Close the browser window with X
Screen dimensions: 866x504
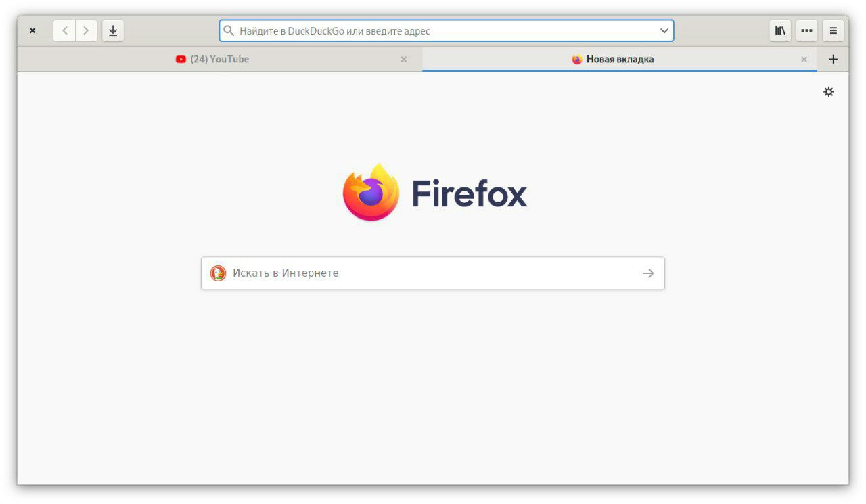[32, 30]
